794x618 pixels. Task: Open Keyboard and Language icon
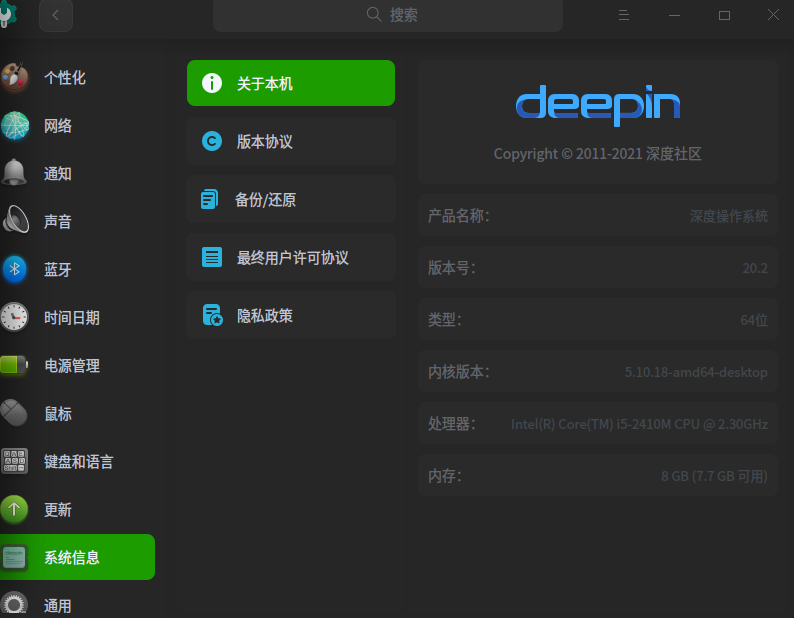[x=14, y=461]
